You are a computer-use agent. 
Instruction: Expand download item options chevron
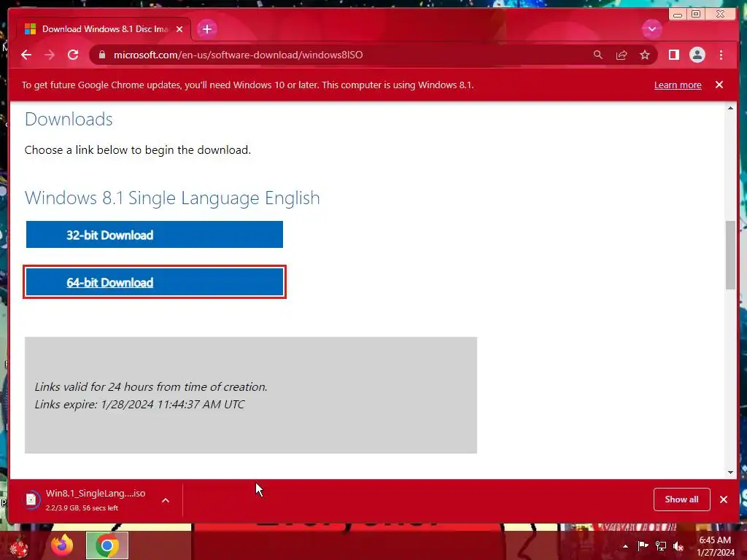(166, 500)
